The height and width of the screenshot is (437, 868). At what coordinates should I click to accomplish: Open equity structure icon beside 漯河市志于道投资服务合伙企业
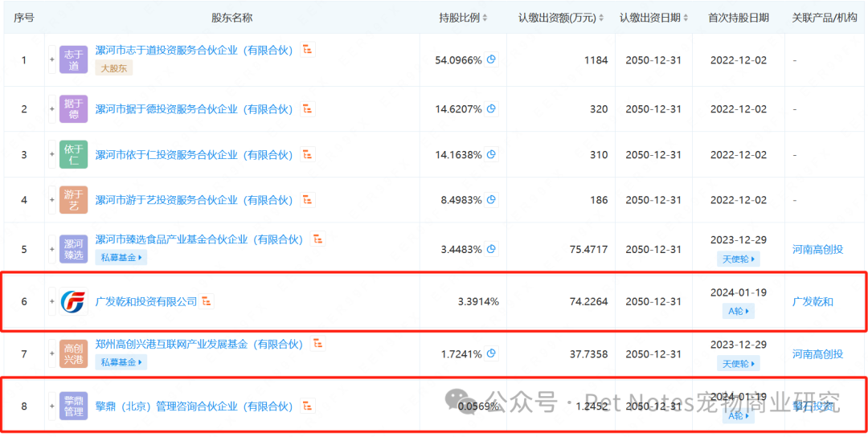point(308,50)
